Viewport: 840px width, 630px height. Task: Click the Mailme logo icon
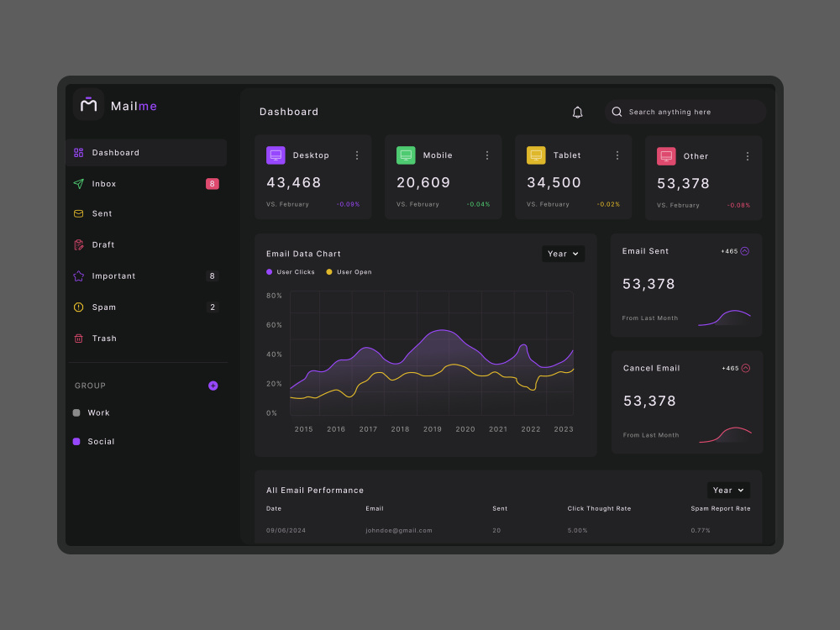pyautogui.click(x=88, y=105)
